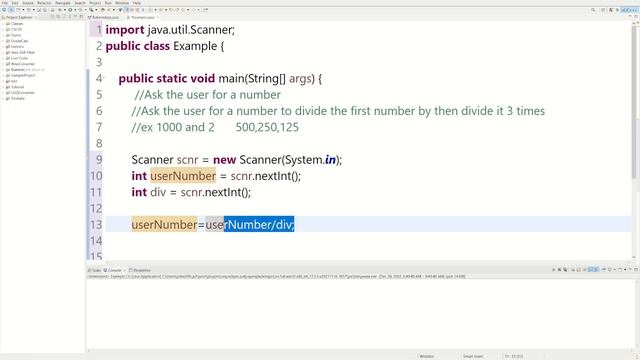Collapse All in Project Explorer toolbar
Viewport: 640px width, 360px height.
pyautogui.click(x=52, y=17)
